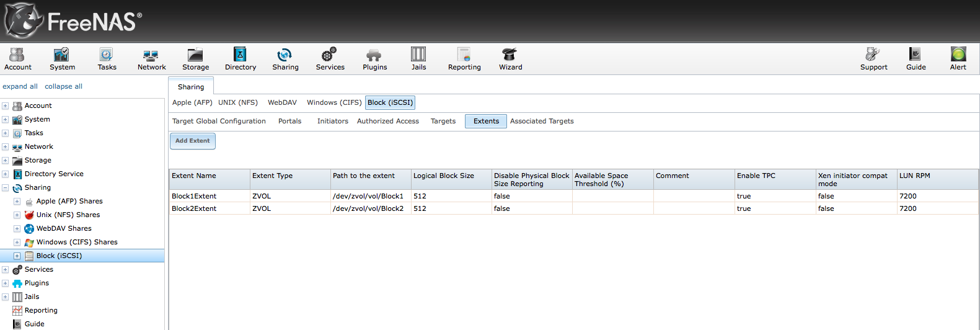
Task: Click the FreeNAS logo
Action: point(73,20)
